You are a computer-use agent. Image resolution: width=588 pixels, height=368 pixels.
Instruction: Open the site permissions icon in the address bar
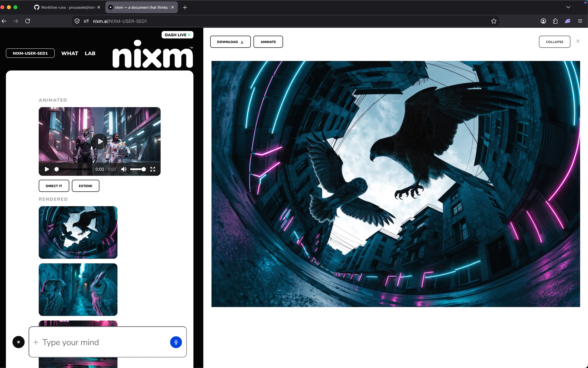[86, 21]
